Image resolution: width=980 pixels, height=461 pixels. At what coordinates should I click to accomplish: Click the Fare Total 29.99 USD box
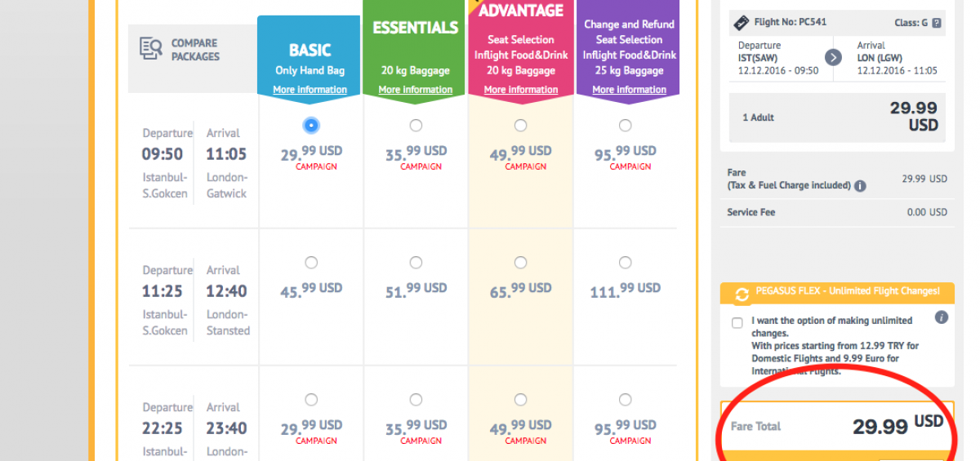(x=836, y=426)
